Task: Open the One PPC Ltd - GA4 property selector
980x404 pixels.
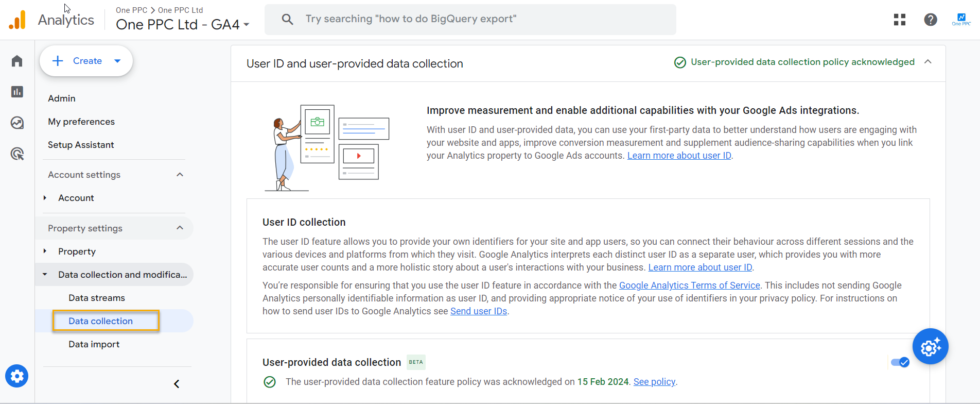Action: (x=183, y=24)
